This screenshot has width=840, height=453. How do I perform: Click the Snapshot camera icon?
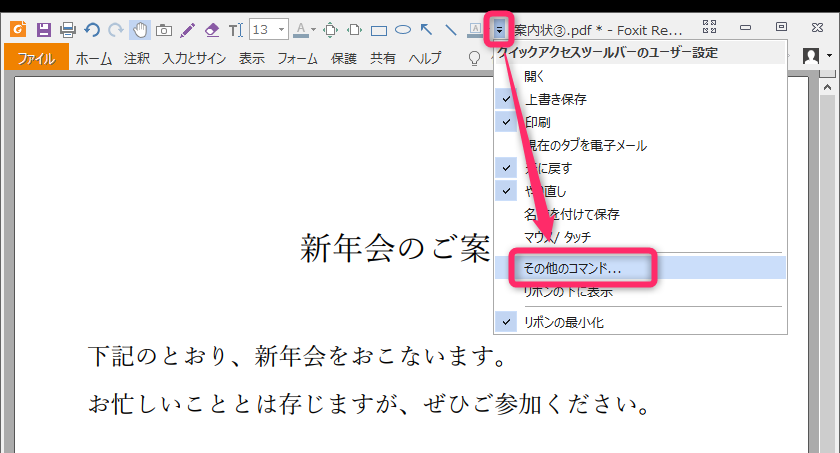[163, 29]
